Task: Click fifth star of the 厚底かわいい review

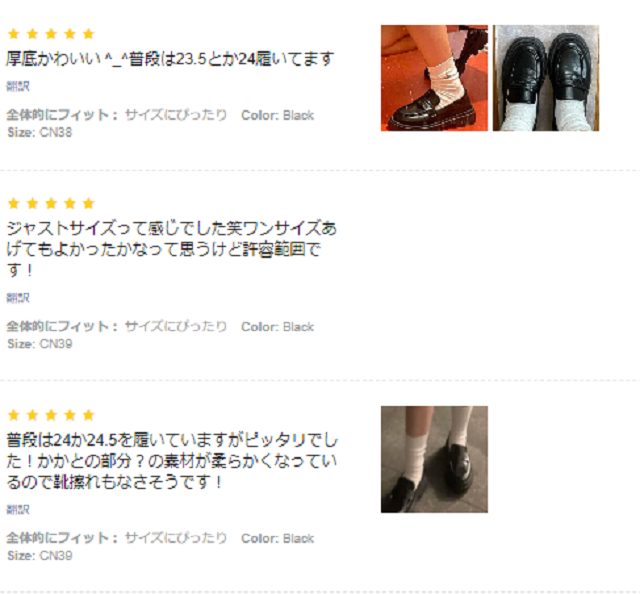Action: pyautogui.click(x=89, y=33)
